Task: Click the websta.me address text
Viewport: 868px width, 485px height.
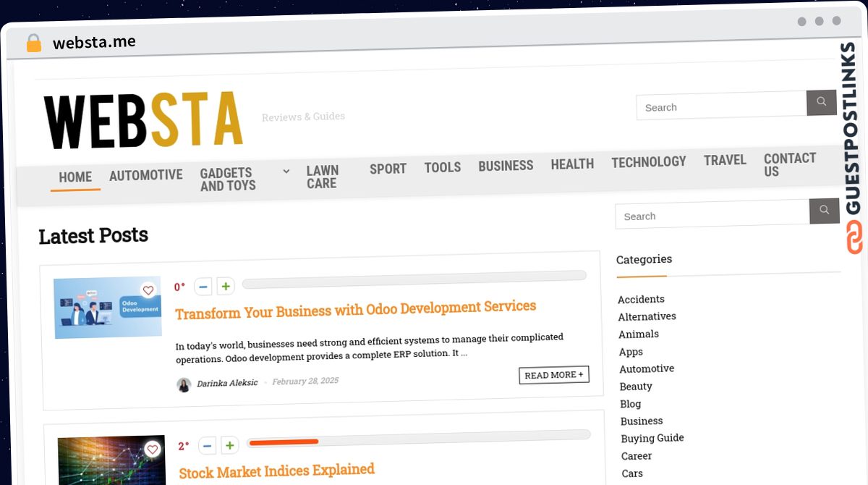Action: pos(94,42)
